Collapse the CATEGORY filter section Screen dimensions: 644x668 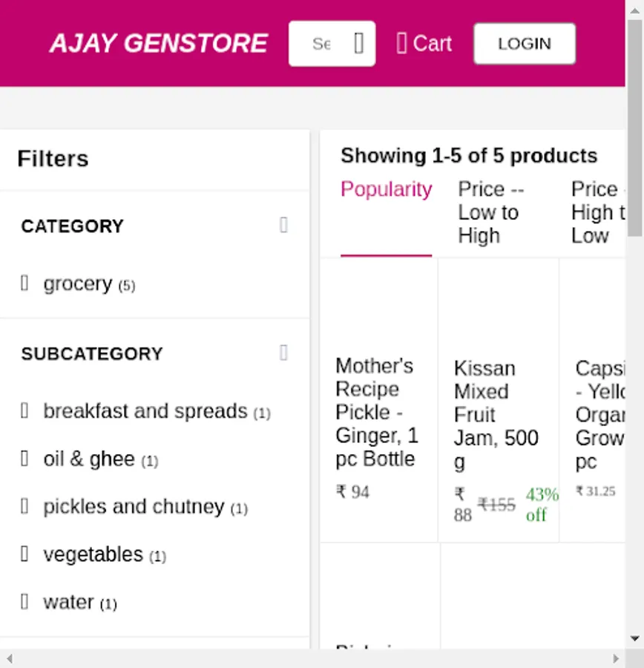(x=283, y=225)
